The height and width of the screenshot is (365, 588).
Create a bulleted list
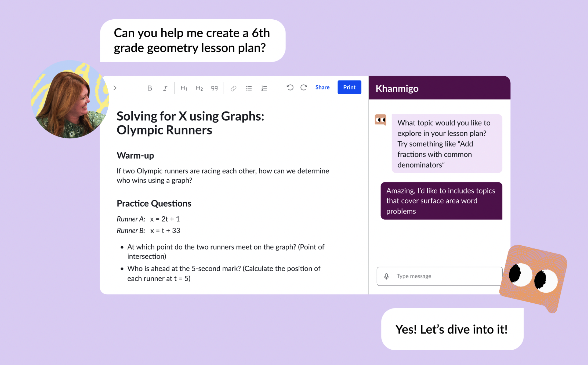(x=249, y=88)
